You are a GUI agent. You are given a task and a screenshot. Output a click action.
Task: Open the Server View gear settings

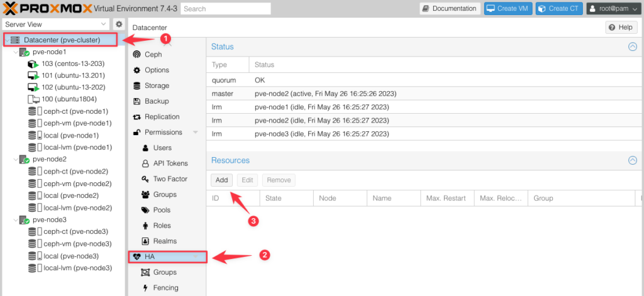118,25
